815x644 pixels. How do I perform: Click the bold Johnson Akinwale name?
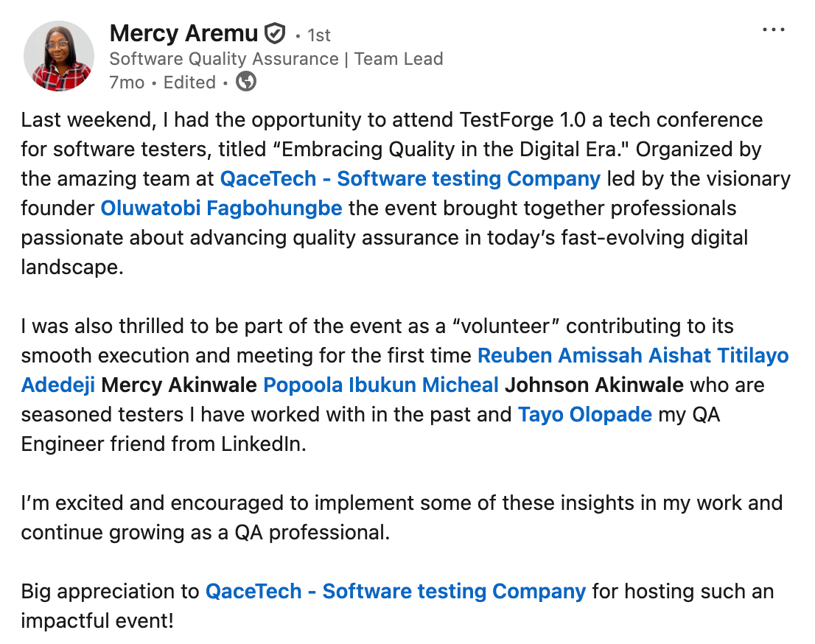tap(594, 385)
